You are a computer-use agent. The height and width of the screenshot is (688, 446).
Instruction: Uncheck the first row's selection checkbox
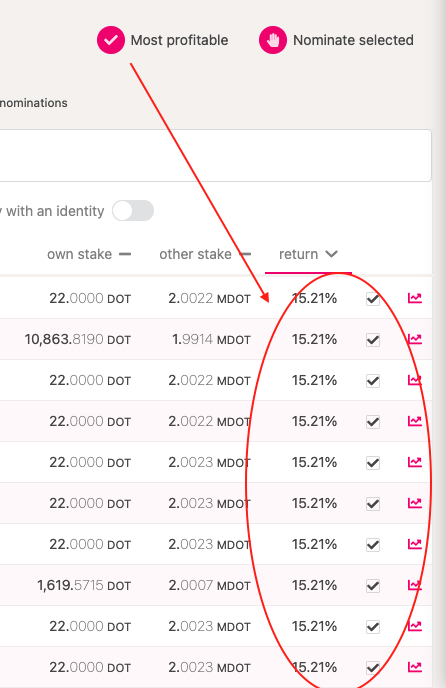click(x=373, y=299)
